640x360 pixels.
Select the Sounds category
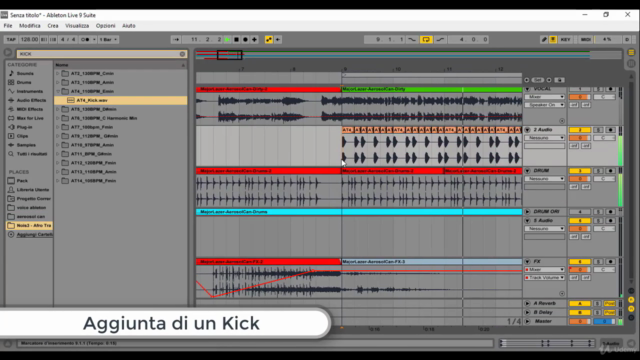[24, 73]
